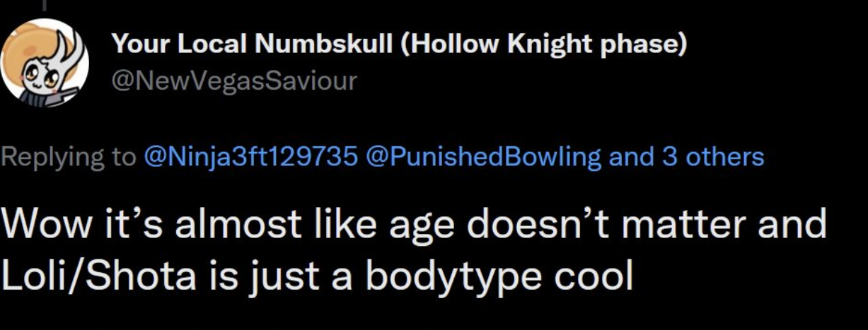Select the "Replying to" label text

(x=68, y=155)
